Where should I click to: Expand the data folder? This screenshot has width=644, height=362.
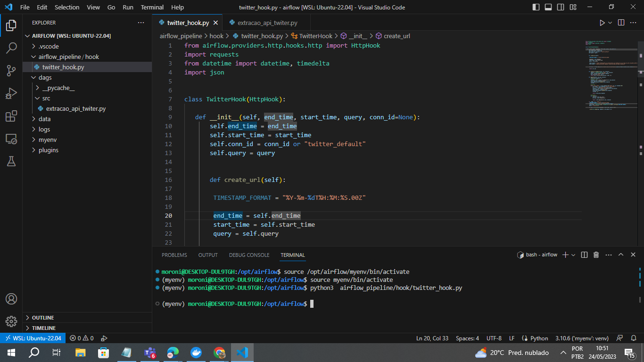(87, 119)
